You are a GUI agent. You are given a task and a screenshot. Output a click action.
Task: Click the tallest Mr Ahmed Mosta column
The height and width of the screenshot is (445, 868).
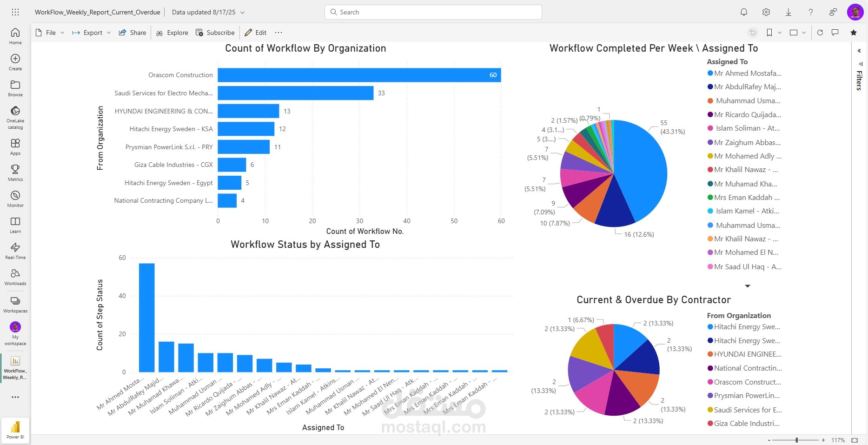coord(147,318)
